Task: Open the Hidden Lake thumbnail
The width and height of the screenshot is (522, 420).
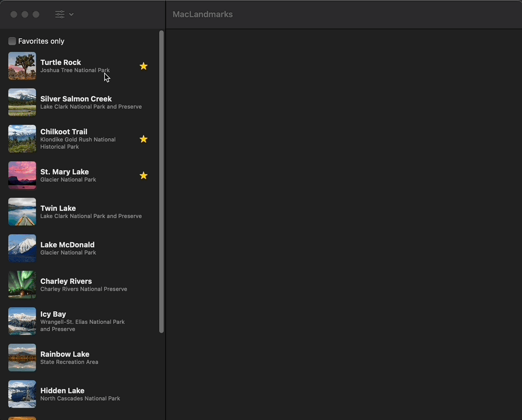Action: pyautogui.click(x=22, y=394)
